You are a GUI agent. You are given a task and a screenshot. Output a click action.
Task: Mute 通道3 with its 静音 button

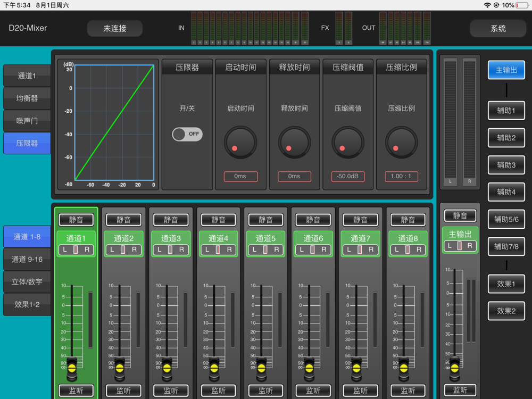(171, 220)
